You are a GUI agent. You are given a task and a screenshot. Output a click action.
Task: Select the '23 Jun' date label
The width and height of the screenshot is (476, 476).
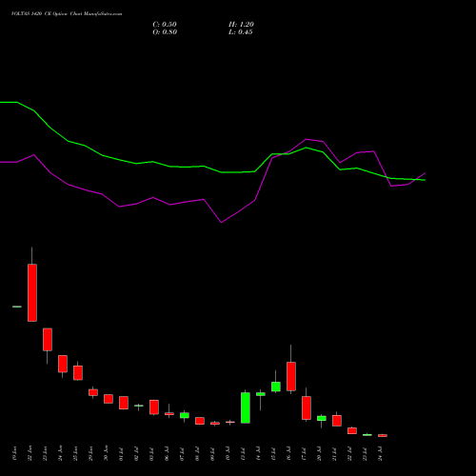click(x=45, y=453)
